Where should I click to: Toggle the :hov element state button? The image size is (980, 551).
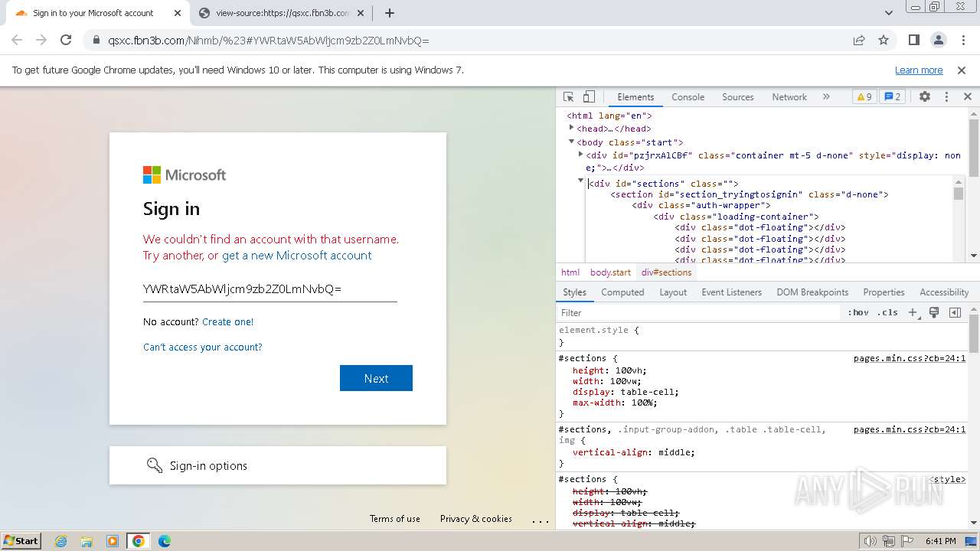[858, 312]
